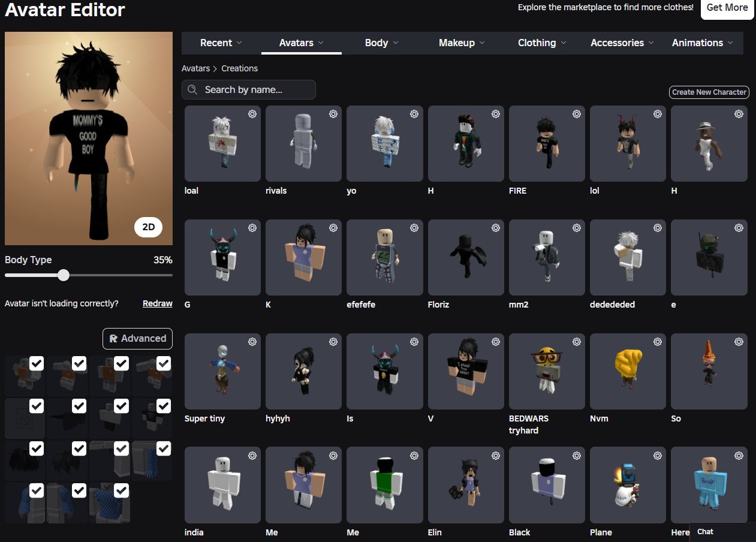Click the Body Type slider handle
The image size is (756, 542).
pyautogui.click(x=64, y=275)
